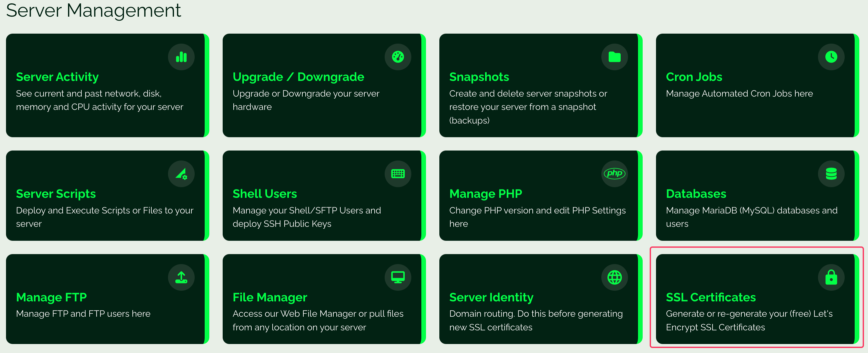868x353 pixels.
Task: Click the PHP logo icon
Action: point(614,174)
